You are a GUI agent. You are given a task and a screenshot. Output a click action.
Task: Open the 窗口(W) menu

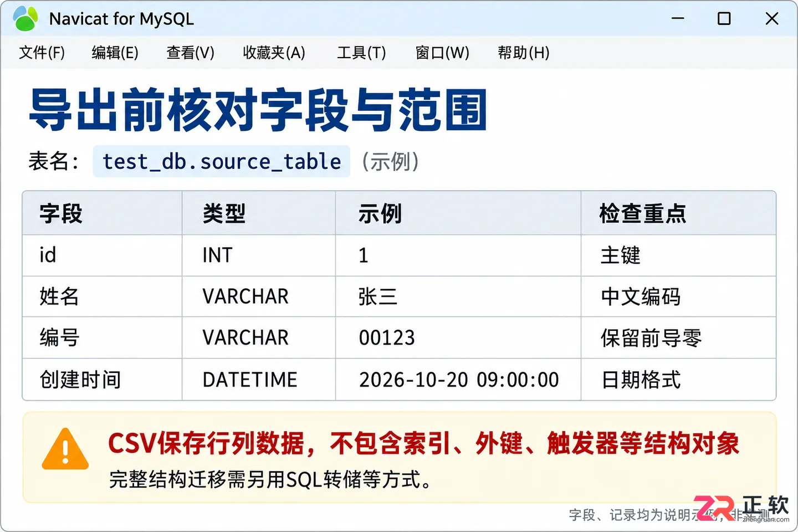point(442,53)
